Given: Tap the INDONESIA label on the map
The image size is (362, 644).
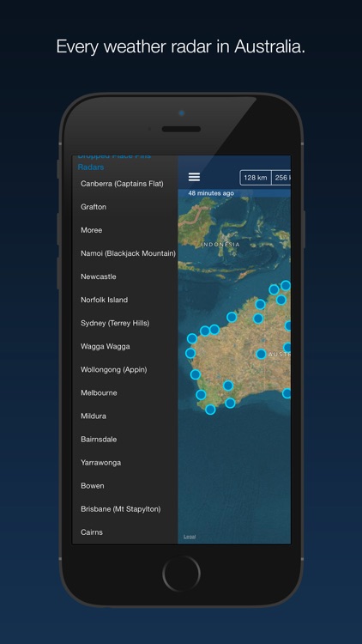Looking at the screenshot, I should pyautogui.click(x=220, y=245).
